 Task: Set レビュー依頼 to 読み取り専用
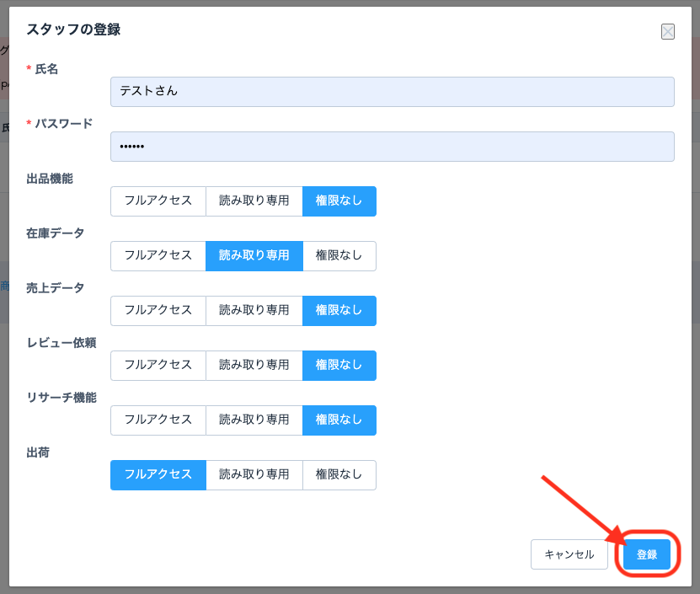tap(254, 366)
